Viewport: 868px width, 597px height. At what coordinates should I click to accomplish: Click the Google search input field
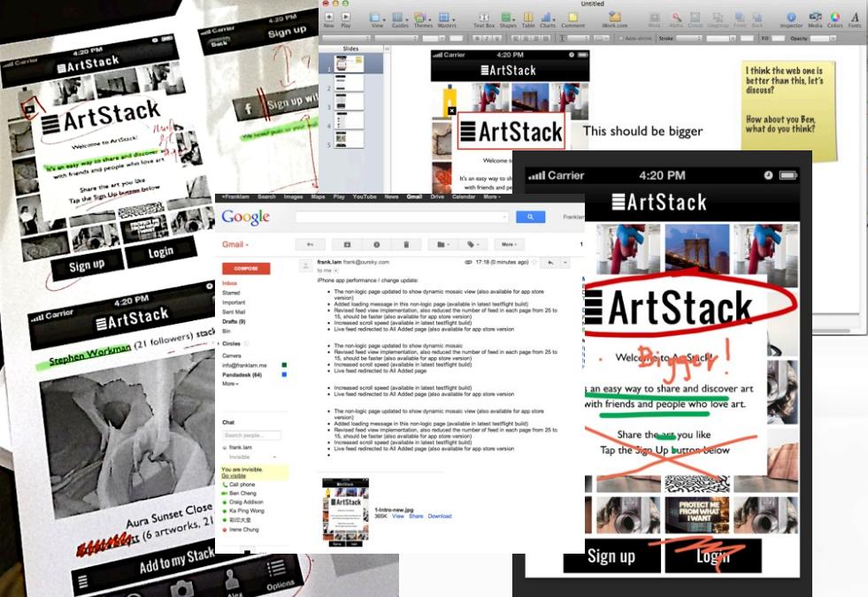(x=402, y=217)
